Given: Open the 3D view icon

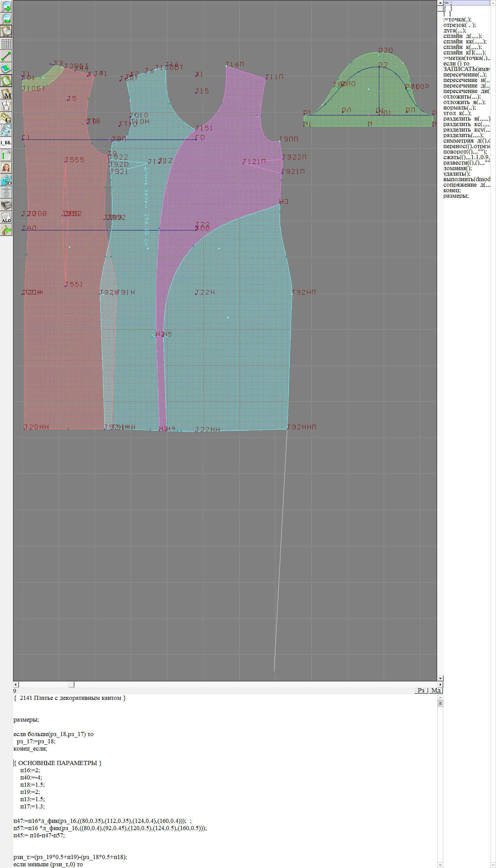Looking at the screenshot, I should pyautogui.click(x=6, y=180).
